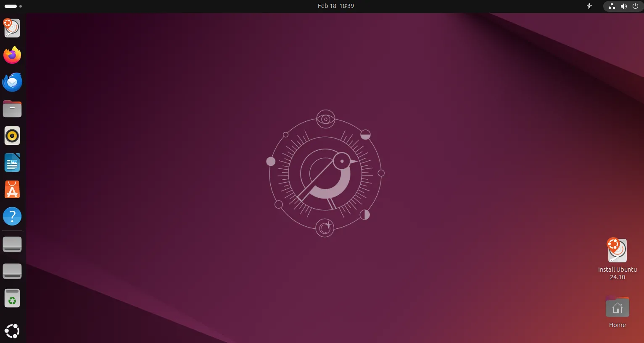This screenshot has height=343, width=644.
Task: Click the clock to open the calendar
Action: 336,6
